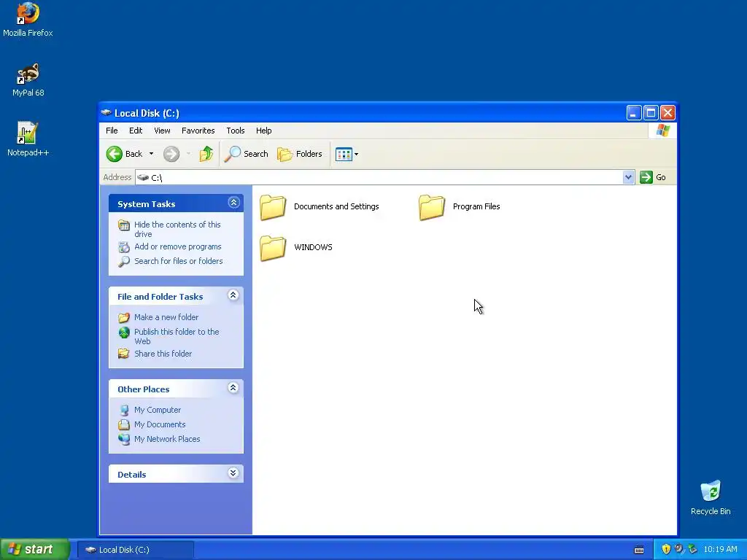Collapse the System Tasks panel
Viewport: 747px width, 560px height.
pyautogui.click(x=233, y=203)
